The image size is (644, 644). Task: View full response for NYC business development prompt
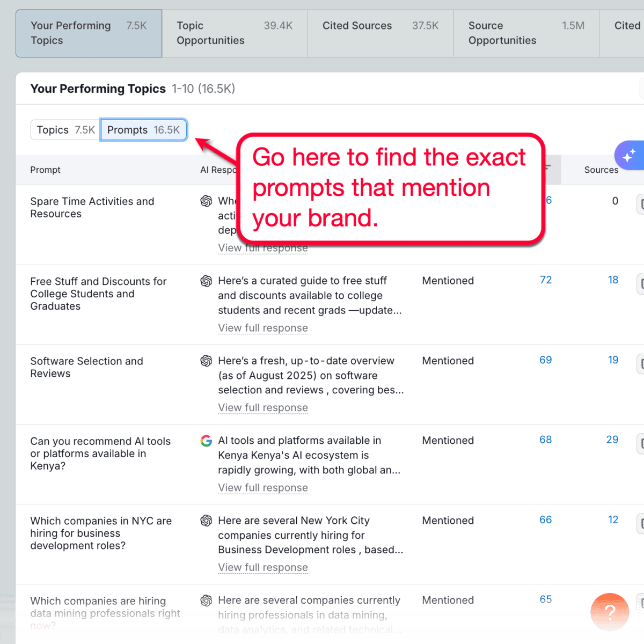tap(262, 567)
